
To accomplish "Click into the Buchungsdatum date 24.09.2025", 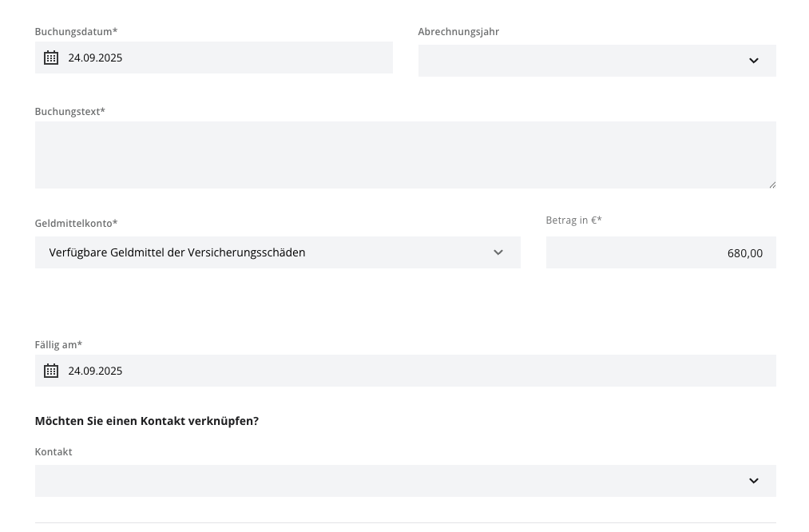I will pos(96,58).
